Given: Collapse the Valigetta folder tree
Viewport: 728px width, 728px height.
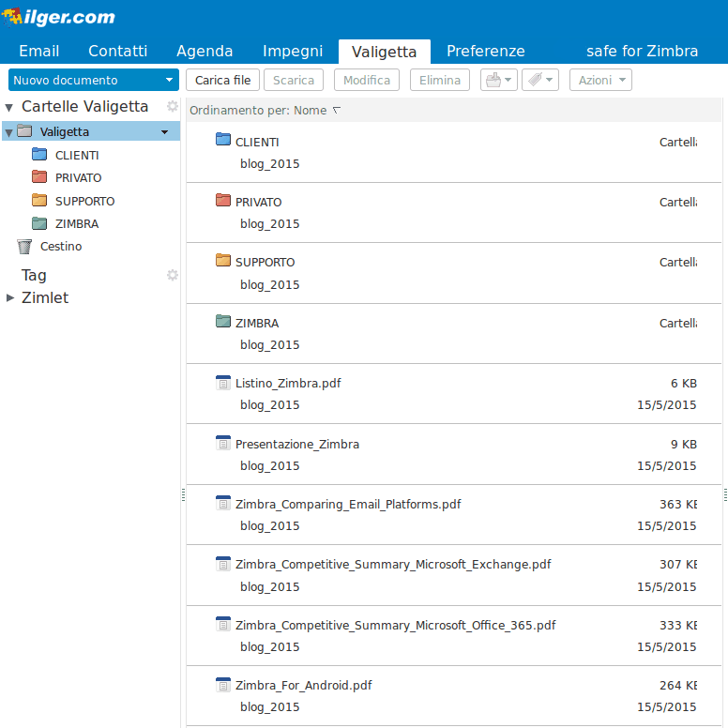Looking at the screenshot, I should click(x=8, y=133).
